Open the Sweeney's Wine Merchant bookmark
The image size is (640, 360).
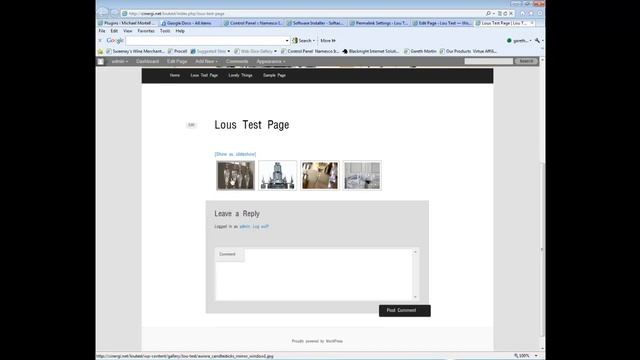[135, 51]
